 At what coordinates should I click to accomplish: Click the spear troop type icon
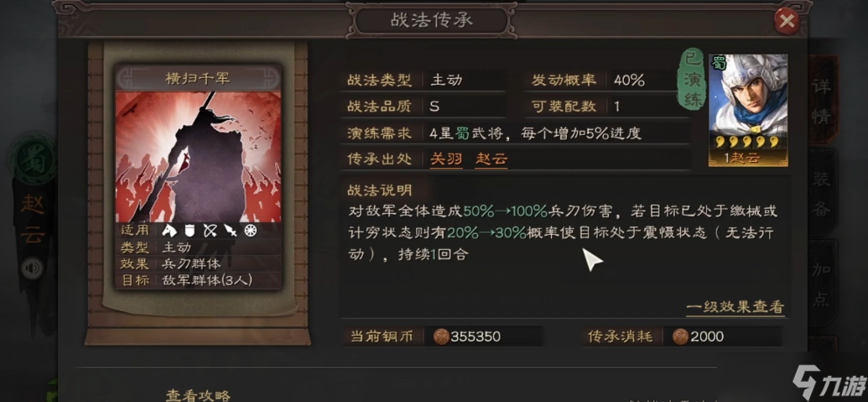pos(231,230)
